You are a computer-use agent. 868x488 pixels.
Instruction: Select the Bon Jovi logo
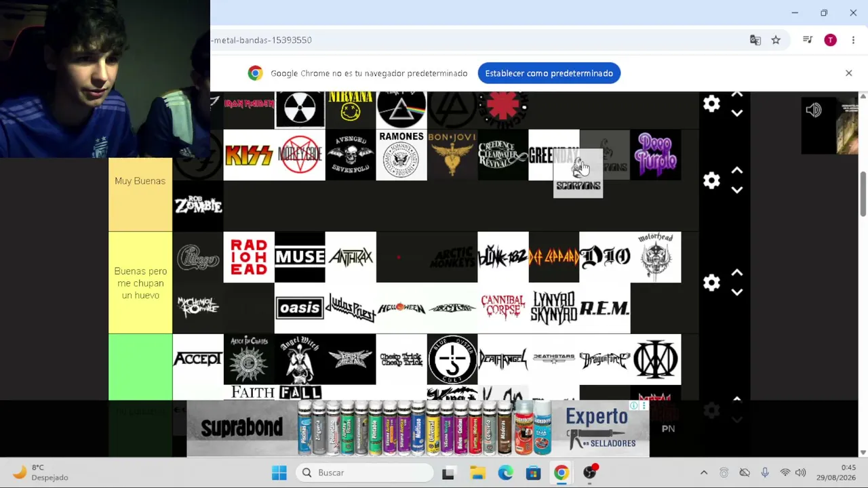point(452,155)
